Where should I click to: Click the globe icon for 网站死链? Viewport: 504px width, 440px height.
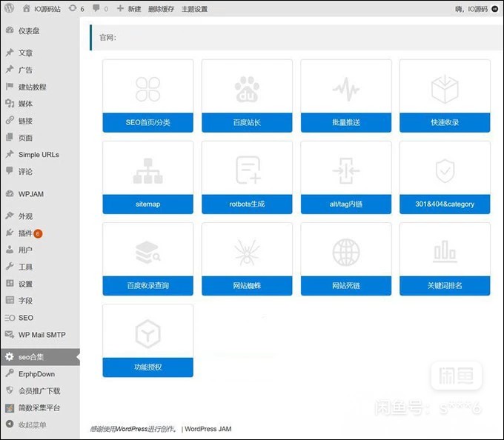(x=346, y=253)
